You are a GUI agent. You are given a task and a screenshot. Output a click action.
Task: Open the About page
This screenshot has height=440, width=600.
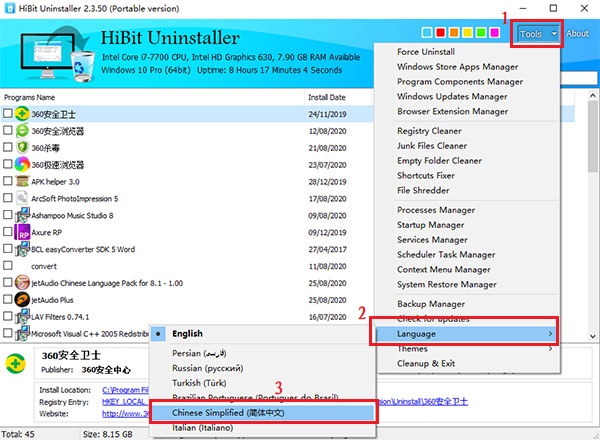[x=577, y=34]
